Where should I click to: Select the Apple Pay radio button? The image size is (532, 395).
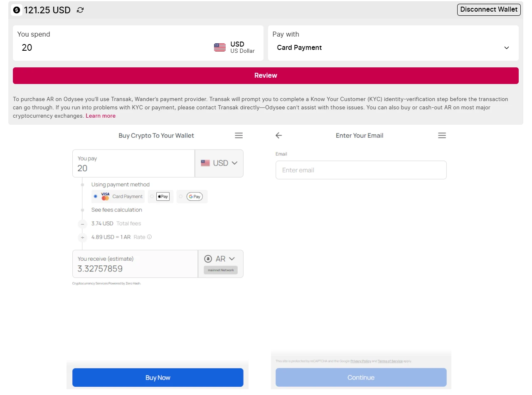tap(152, 196)
